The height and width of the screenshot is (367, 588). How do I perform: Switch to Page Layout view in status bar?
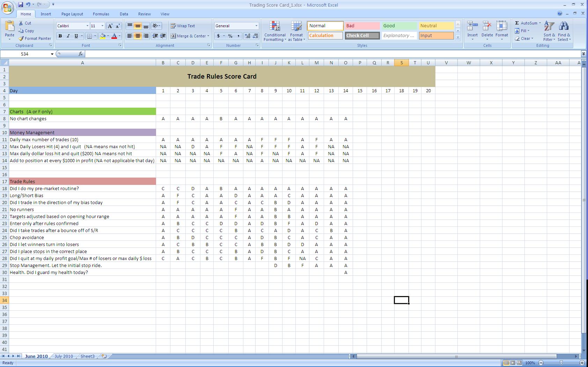click(513, 363)
